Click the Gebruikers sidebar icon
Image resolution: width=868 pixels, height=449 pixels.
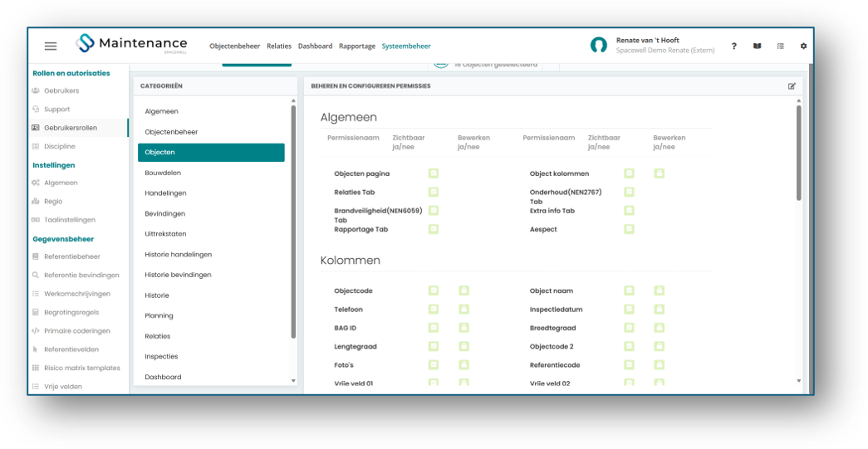36,90
